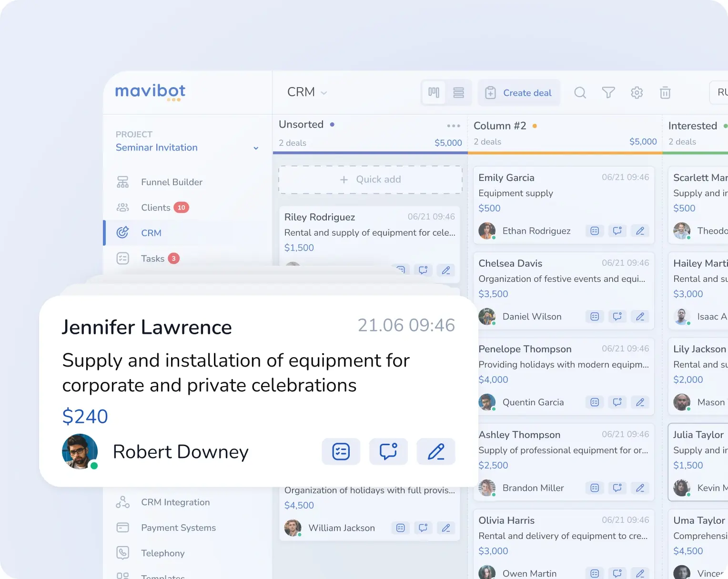The image size is (728, 579).
Task: Click the Tasks badge showing 3
Action: [174, 259]
